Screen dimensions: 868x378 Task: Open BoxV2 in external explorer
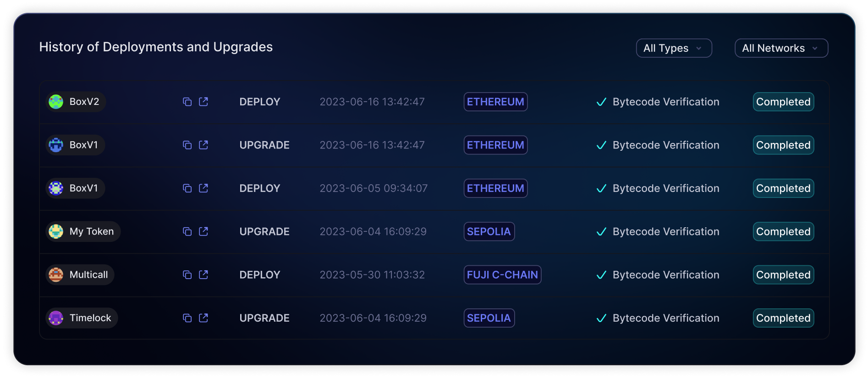[x=203, y=102]
